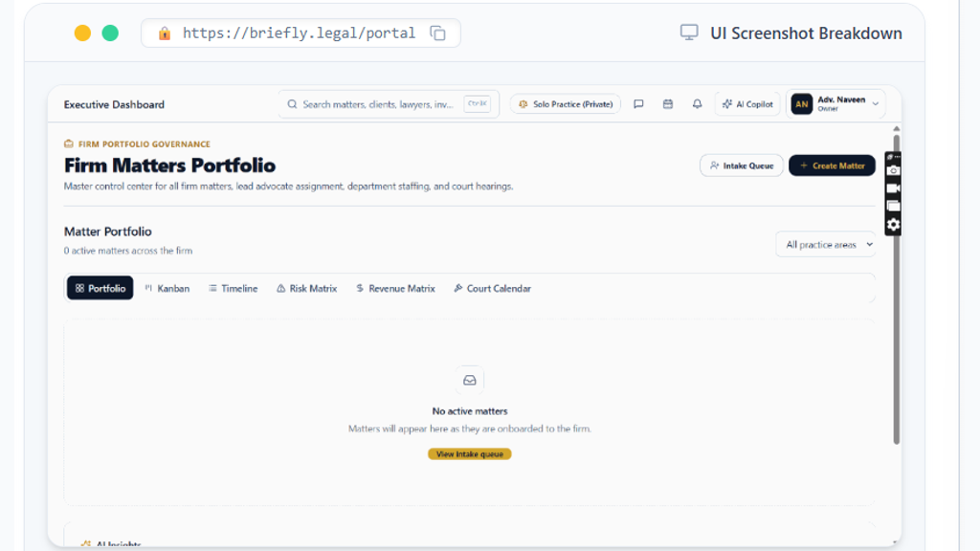Screen dimensions: 980x551
Task: Copy the briefly.legal portal URL
Action: [x=438, y=33]
